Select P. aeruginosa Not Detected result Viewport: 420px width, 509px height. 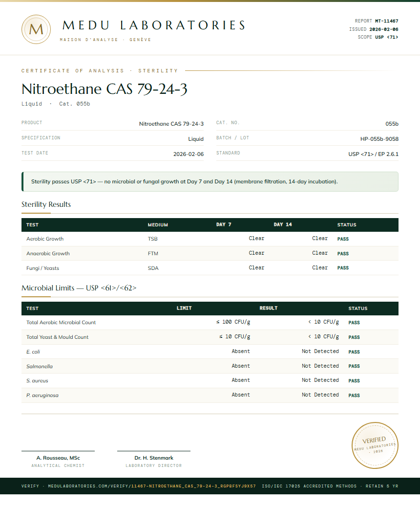click(x=320, y=395)
